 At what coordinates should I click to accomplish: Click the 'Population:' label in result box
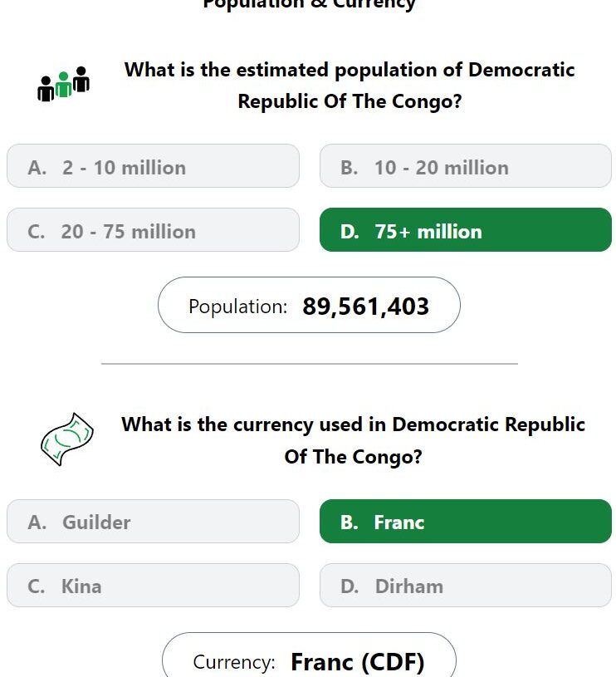pyautogui.click(x=237, y=307)
